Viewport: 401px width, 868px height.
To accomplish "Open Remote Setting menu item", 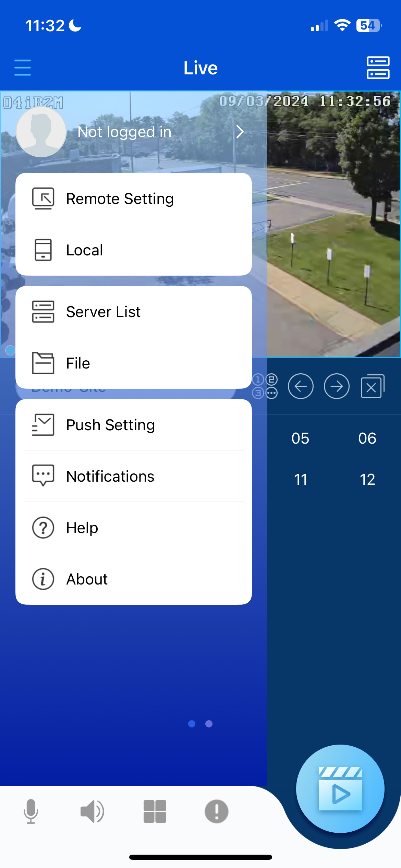I will (x=134, y=198).
